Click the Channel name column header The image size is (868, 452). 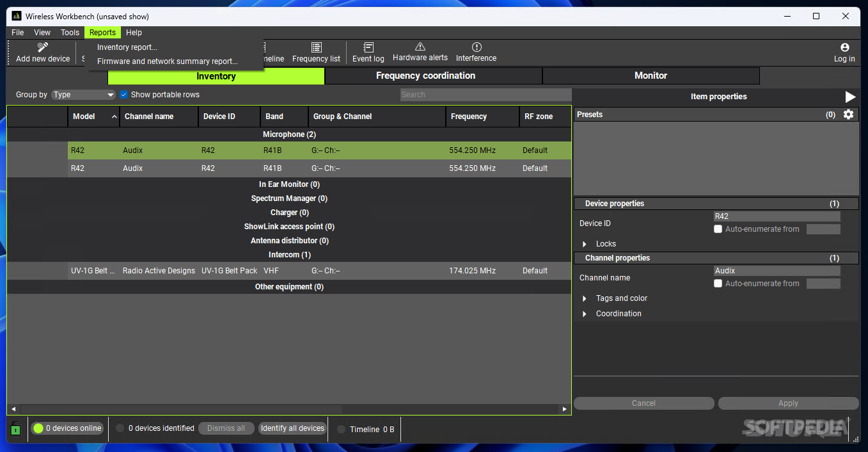click(x=159, y=117)
